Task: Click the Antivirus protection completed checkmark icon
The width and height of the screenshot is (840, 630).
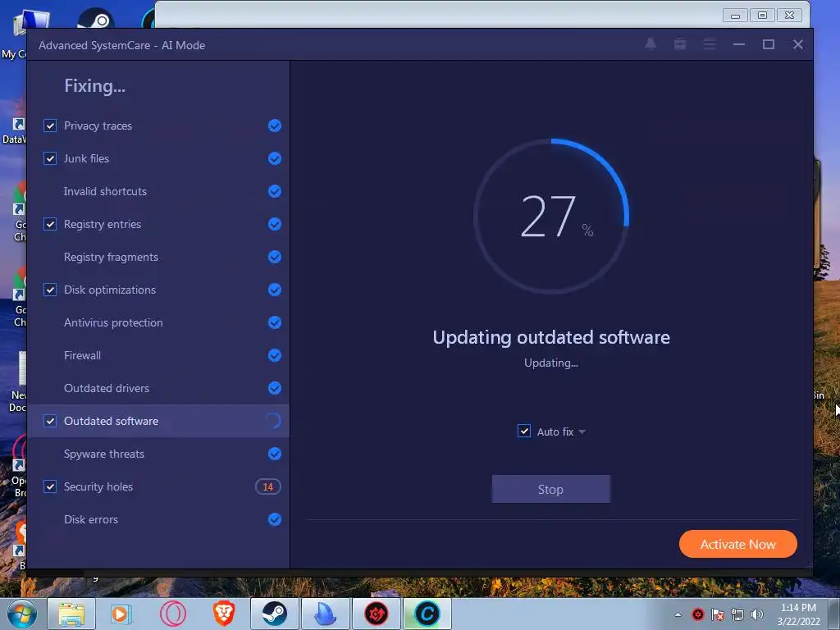Action: (274, 322)
